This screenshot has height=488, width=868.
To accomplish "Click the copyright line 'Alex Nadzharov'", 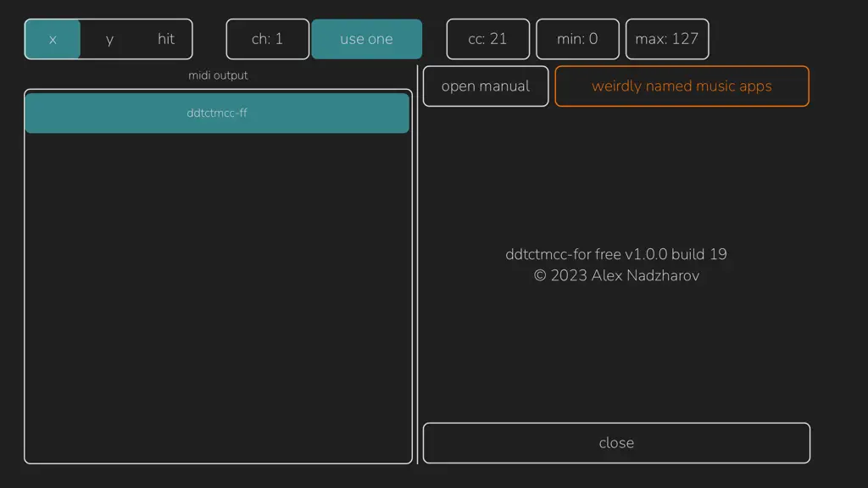I will point(645,275).
